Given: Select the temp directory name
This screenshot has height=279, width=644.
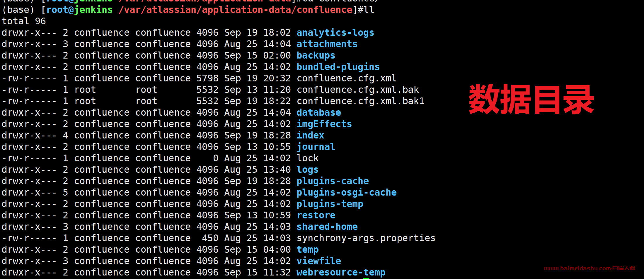Looking at the screenshot, I should (x=308, y=250).
